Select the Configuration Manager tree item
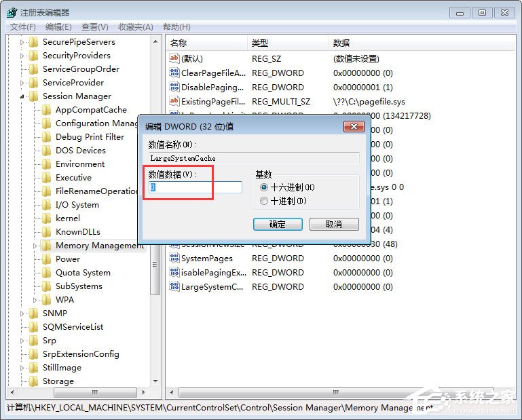 tap(96, 123)
